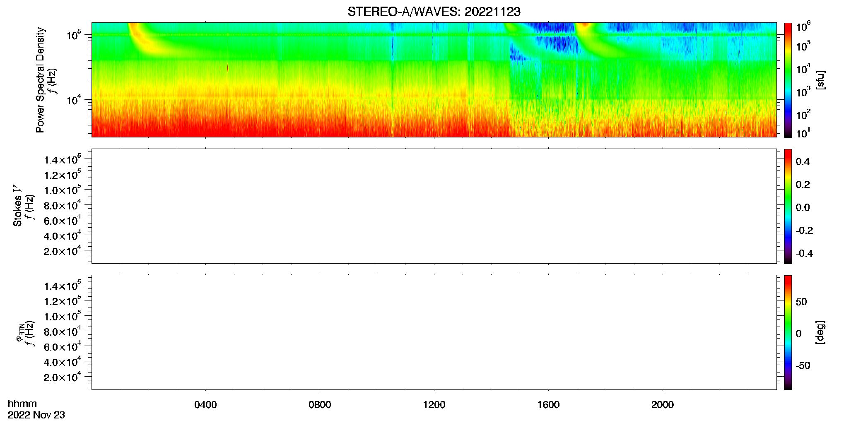Click the 1.4×10^5 tick on the Stokes V axis

click(63, 160)
